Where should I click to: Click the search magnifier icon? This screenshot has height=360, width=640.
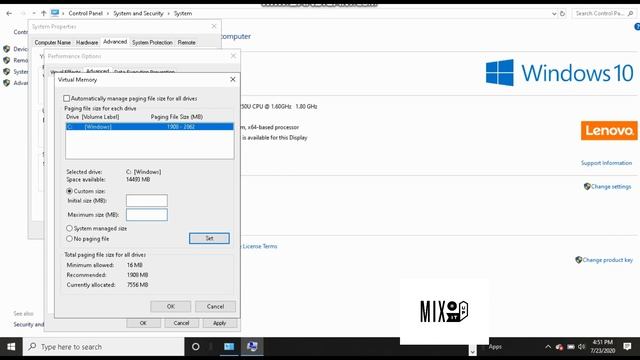[x=631, y=13]
